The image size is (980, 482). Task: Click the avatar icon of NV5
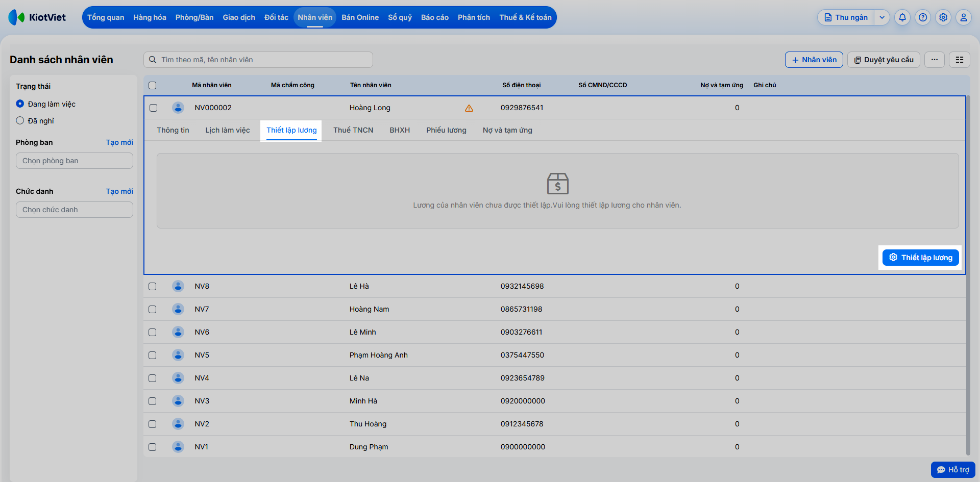[x=178, y=355]
